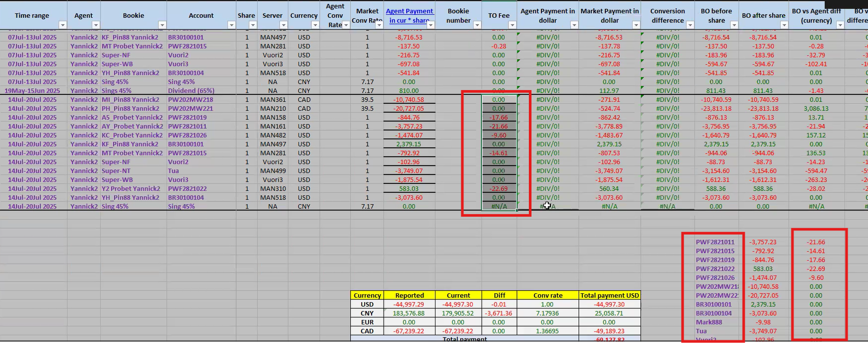Select the CNY Diff cell showing -3,671.36

coord(498,313)
